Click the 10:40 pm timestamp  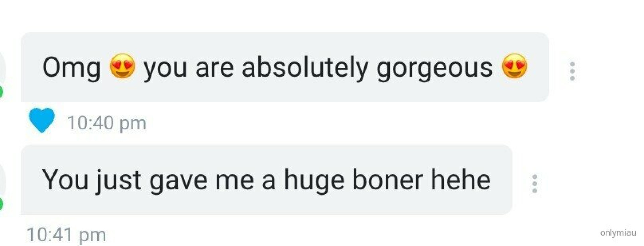[x=107, y=123]
